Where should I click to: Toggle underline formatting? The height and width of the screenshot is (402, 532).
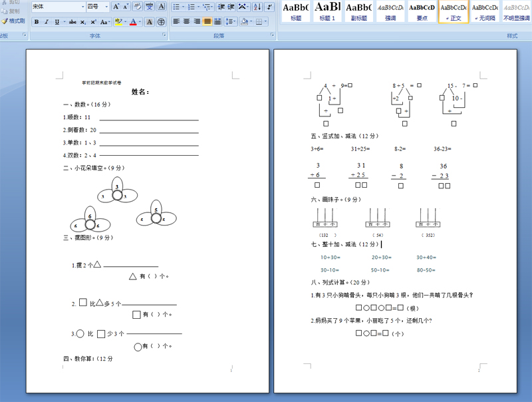point(57,22)
